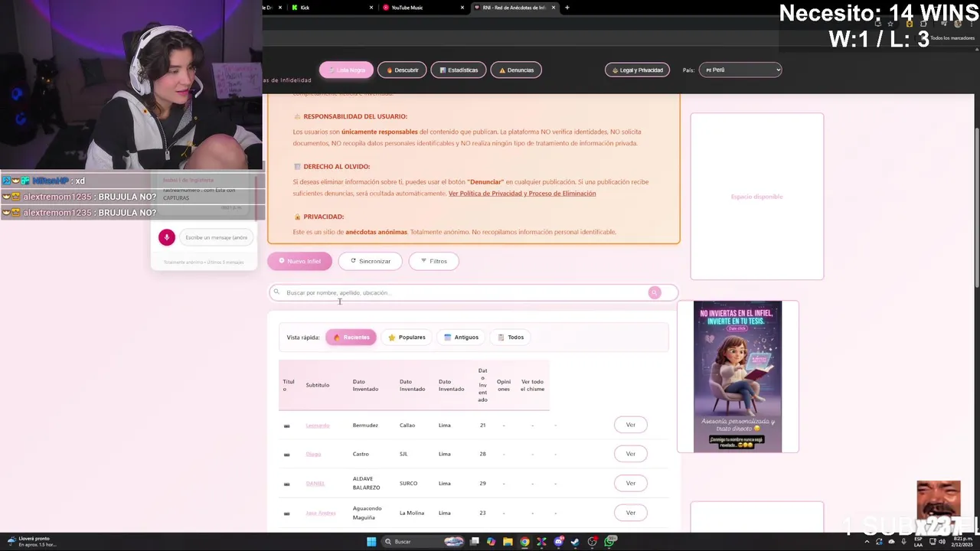Focus the Escribe un mensaje field
The width and height of the screenshot is (980, 551).
point(217,237)
